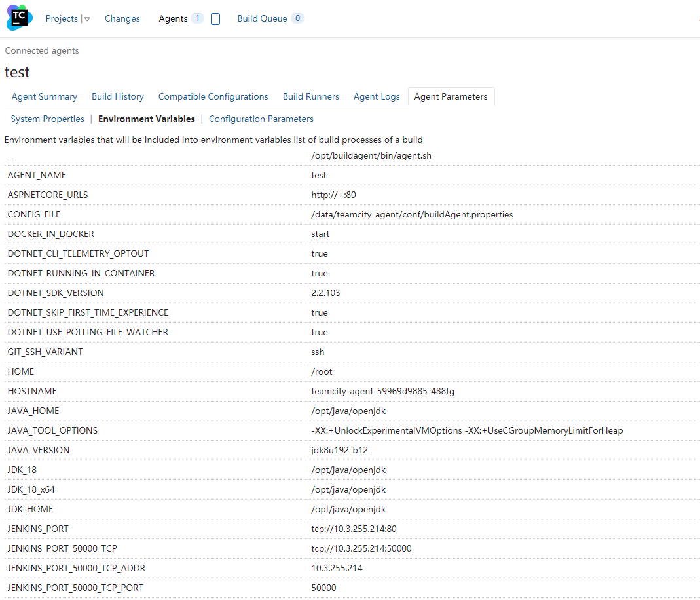This screenshot has width=700, height=600.
Task: Click the JENKINS_PORT_50000_TCP value tcp://10.3.255.214:50000
Action: 361,548
